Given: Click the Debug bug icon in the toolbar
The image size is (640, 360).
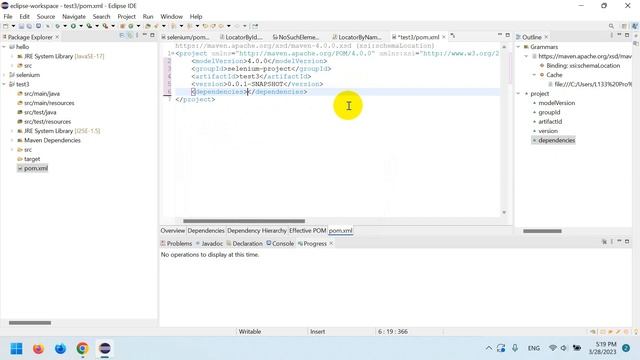Looking at the screenshot, I should [x=58, y=26].
